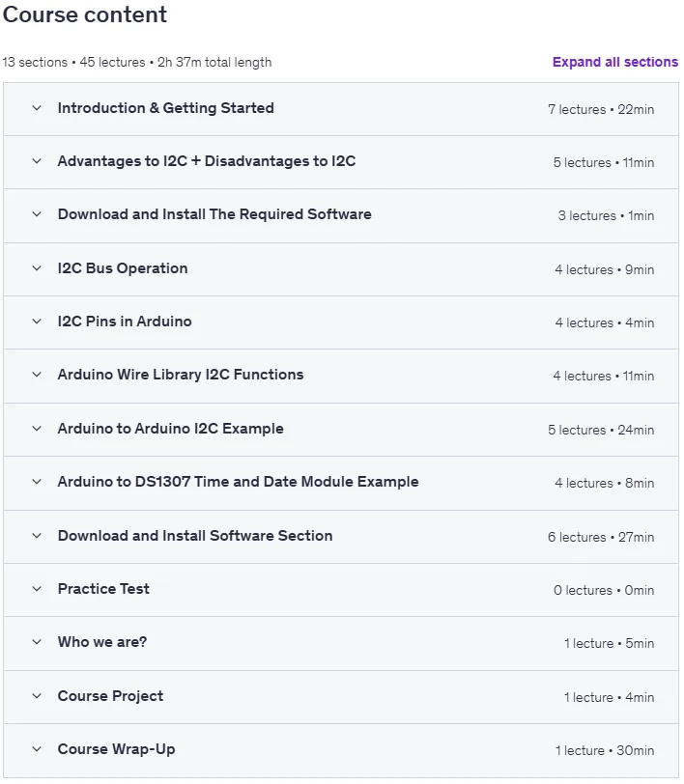684x784 pixels.
Task: Click the Who we are? section title
Action: point(102,642)
